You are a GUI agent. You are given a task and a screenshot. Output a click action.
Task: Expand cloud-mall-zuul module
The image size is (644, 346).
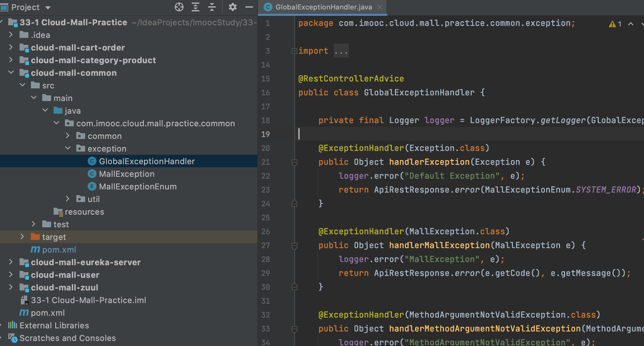(x=11, y=287)
